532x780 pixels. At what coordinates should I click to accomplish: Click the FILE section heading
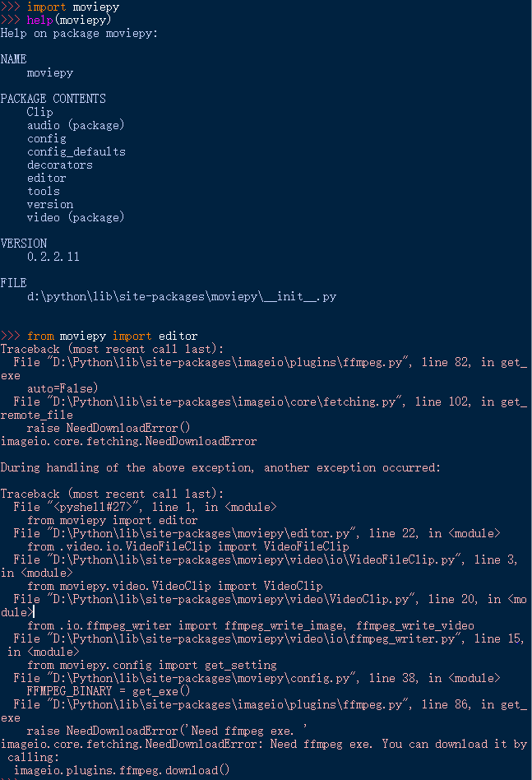(x=13, y=283)
